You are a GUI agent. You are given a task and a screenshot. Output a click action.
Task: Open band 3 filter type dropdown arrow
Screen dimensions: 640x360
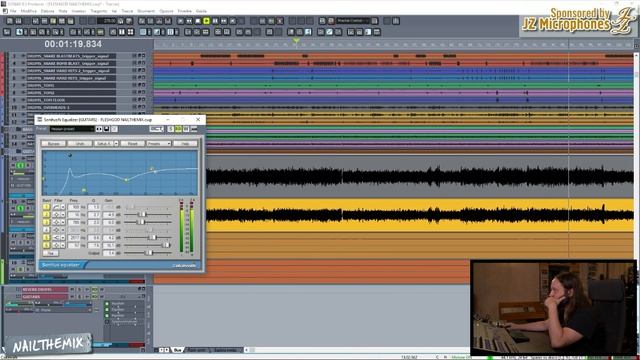[63, 222]
